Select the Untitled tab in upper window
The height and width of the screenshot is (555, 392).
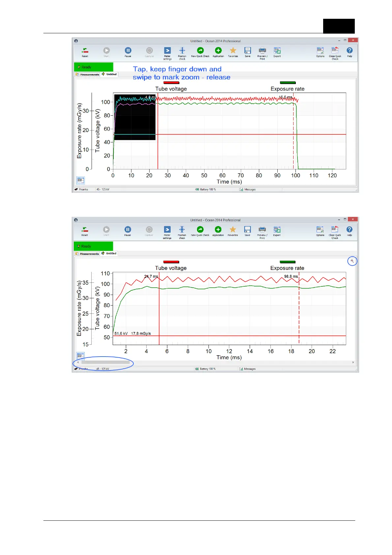pos(109,74)
